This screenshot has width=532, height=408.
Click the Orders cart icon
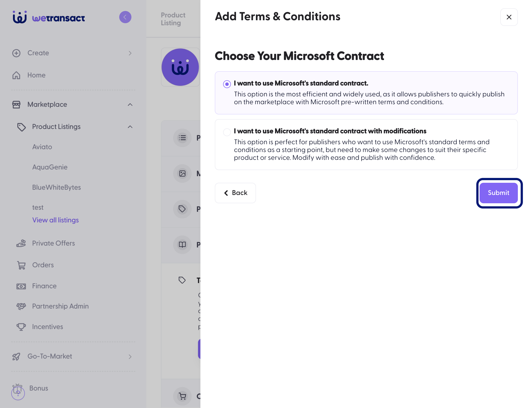click(x=21, y=265)
